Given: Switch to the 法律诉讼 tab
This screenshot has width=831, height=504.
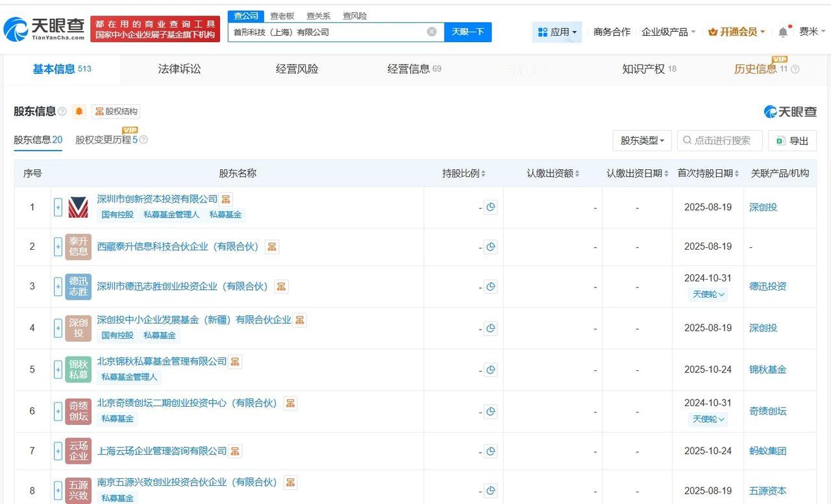Looking at the screenshot, I should [180, 69].
